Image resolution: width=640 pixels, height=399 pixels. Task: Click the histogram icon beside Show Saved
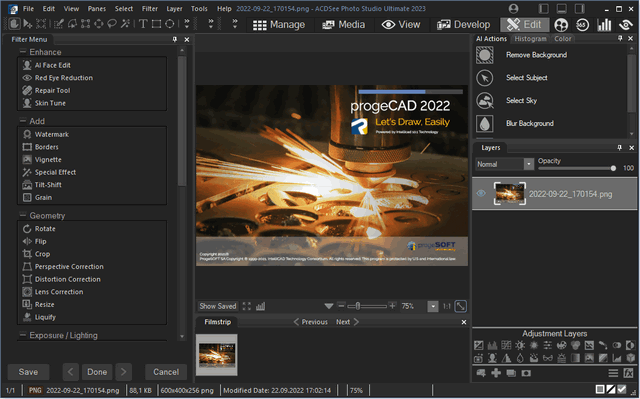click(260, 306)
